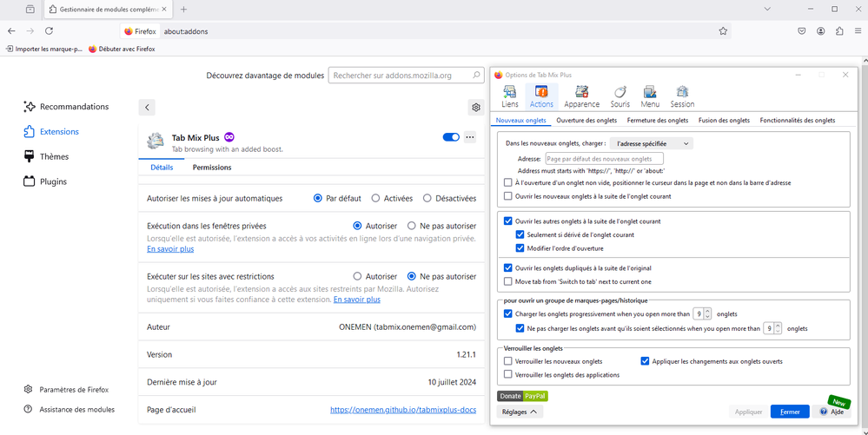Open Tab Mix Plus three-dot menu
This screenshot has height=435, width=868.
point(470,137)
